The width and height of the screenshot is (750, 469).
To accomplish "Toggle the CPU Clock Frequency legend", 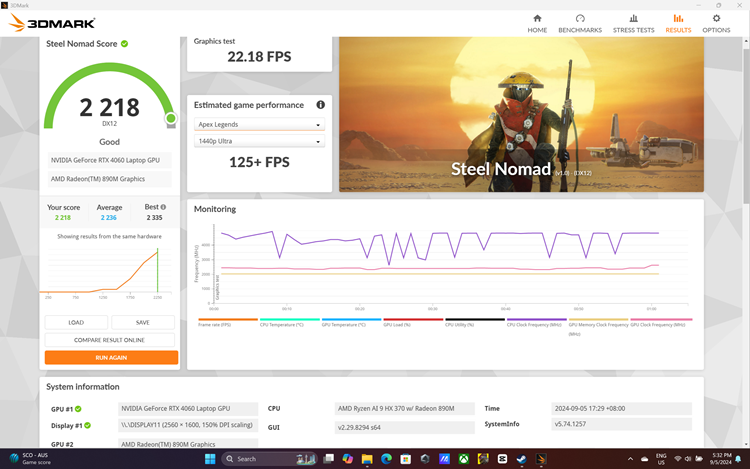I will click(x=536, y=322).
